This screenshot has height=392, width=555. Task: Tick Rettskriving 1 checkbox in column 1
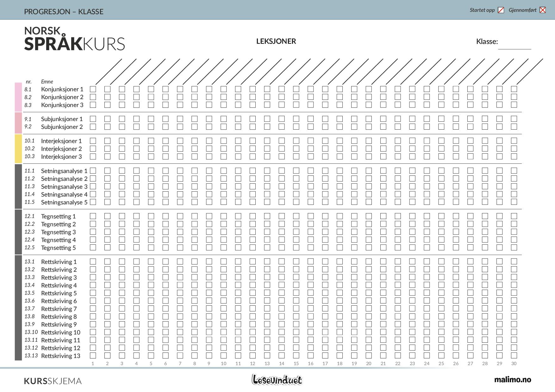(x=93, y=261)
